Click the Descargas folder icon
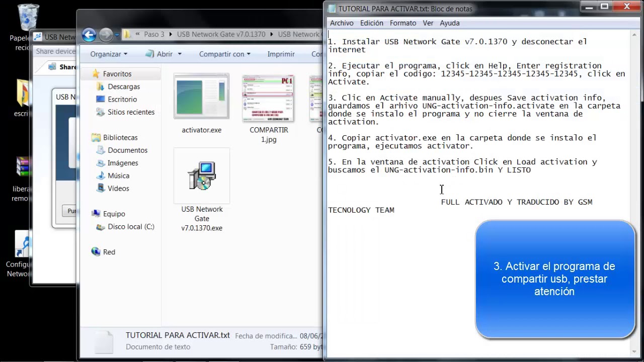The image size is (644, 362). tap(100, 86)
